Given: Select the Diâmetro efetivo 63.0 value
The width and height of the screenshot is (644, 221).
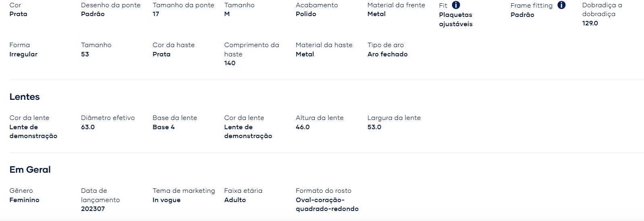Looking at the screenshot, I should pyautogui.click(x=88, y=127).
